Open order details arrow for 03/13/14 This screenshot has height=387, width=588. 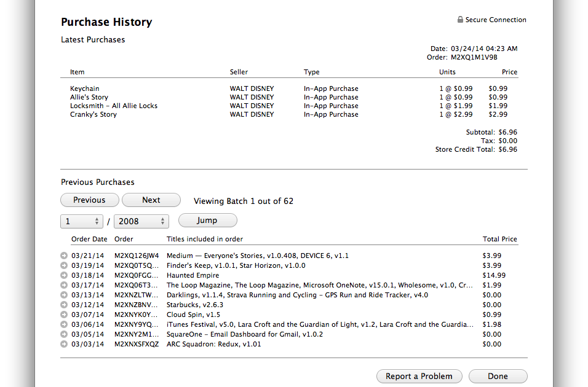pos(64,295)
